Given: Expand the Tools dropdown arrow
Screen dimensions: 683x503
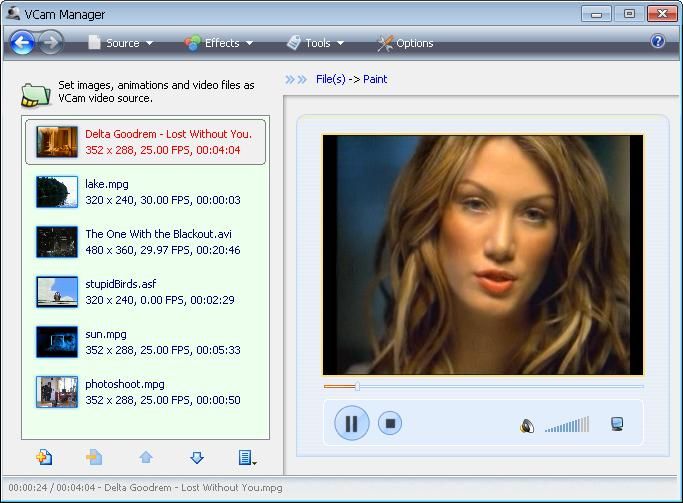Looking at the screenshot, I should click(340, 43).
